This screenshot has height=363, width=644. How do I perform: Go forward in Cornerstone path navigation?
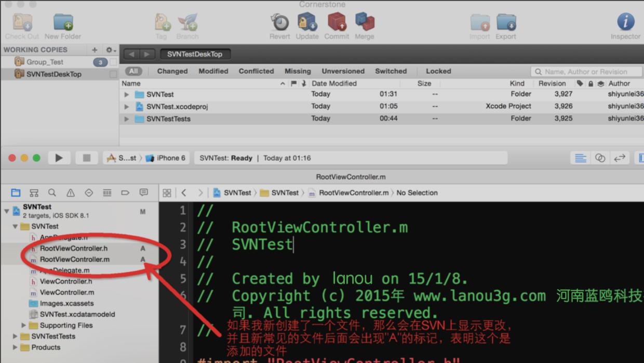coord(147,54)
